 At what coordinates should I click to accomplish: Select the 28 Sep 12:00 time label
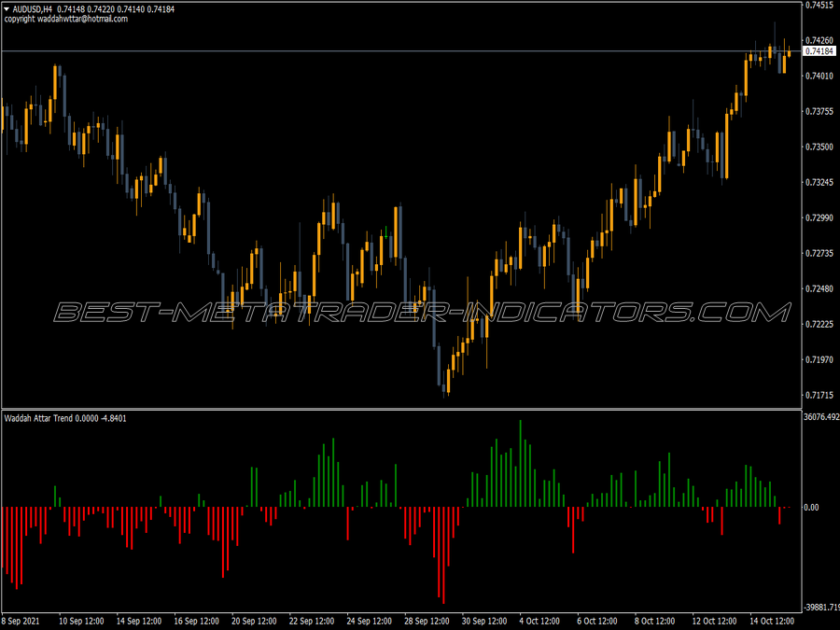(x=427, y=621)
